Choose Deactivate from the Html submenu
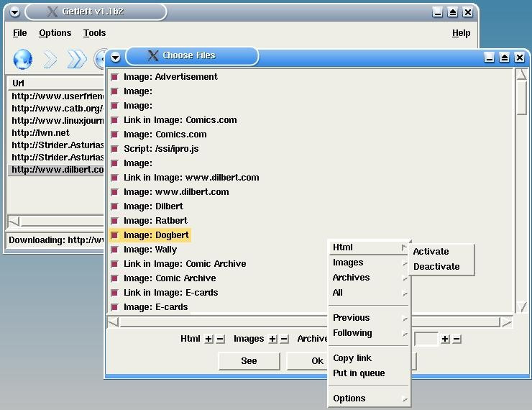The width and height of the screenshot is (532, 410). point(441,267)
